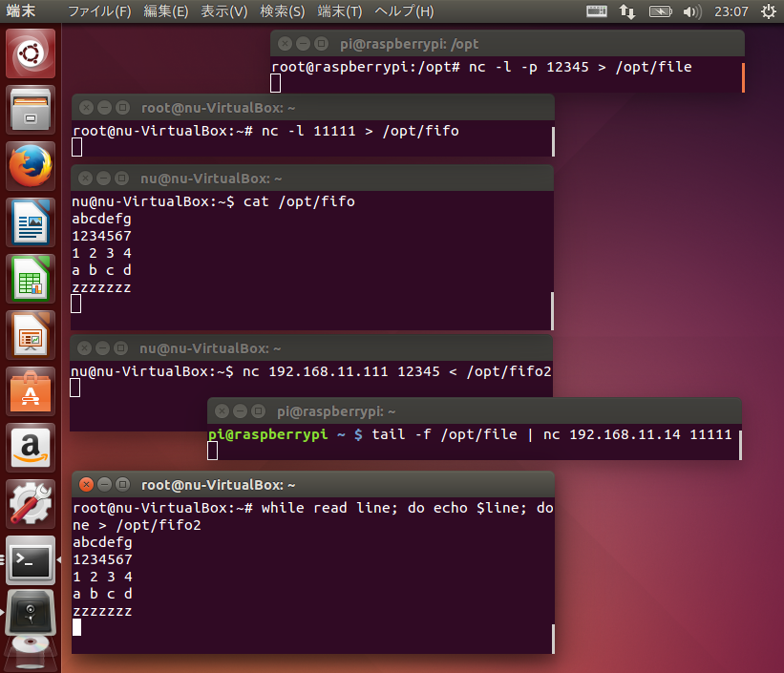Expand the network indicator menu
The image size is (784, 673).
tap(627, 11)
